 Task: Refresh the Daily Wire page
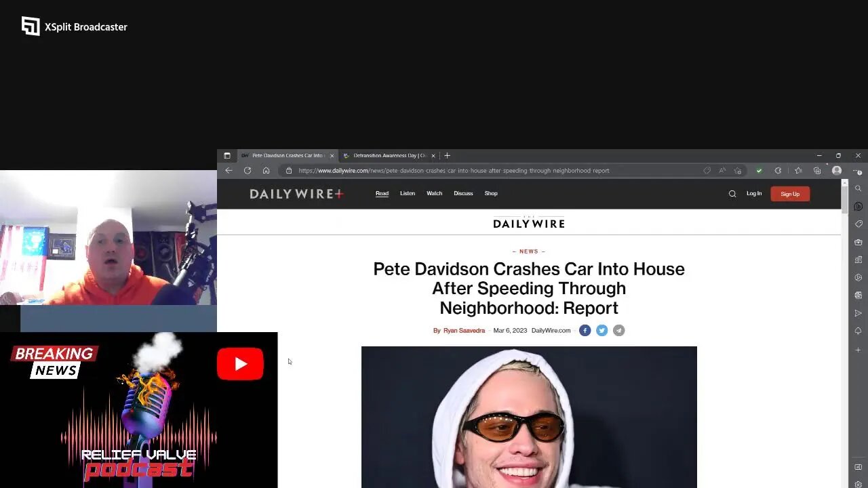248,171
